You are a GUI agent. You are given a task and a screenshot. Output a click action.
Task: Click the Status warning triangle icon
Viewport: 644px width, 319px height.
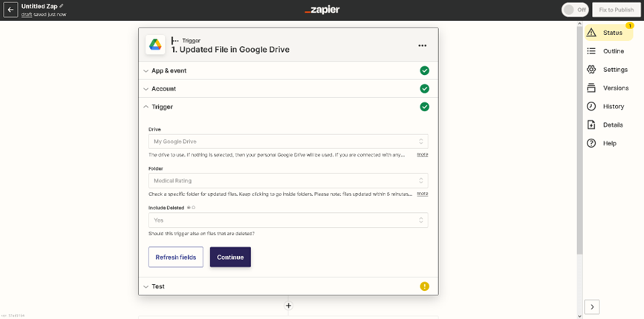(591, 33)
